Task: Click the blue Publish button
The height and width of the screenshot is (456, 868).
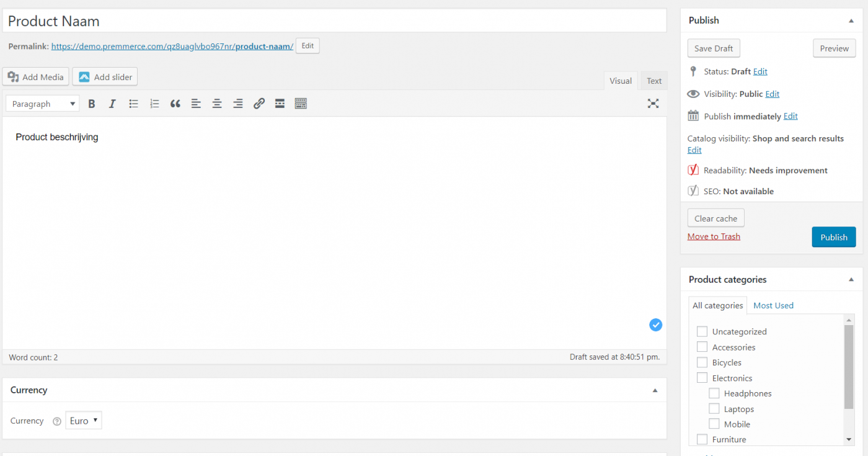Action: [834, 237]
